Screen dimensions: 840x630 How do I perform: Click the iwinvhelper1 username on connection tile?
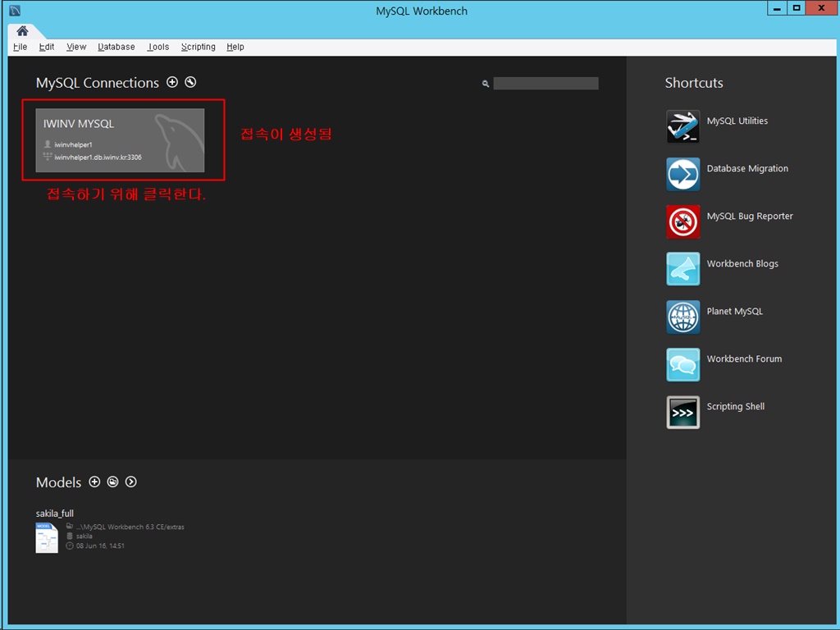tap(73, 144)
